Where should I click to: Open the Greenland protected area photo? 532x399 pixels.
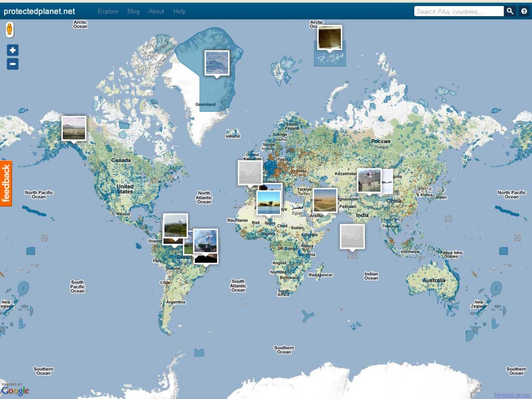pos(217,63)
